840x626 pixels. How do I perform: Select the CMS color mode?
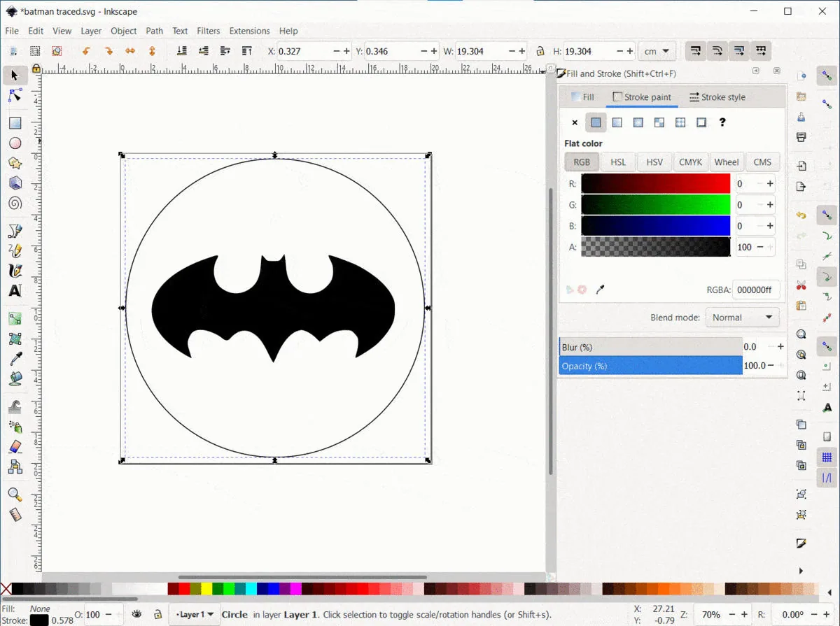(x=763, y=162)
